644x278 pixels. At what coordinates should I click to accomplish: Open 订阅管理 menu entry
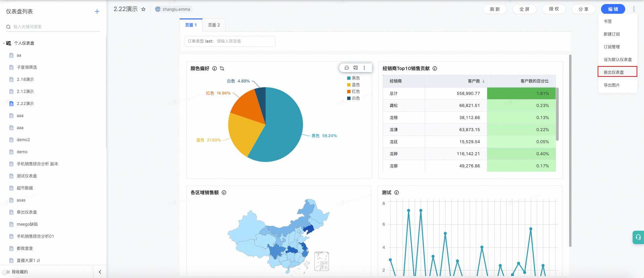click(617, 47)
